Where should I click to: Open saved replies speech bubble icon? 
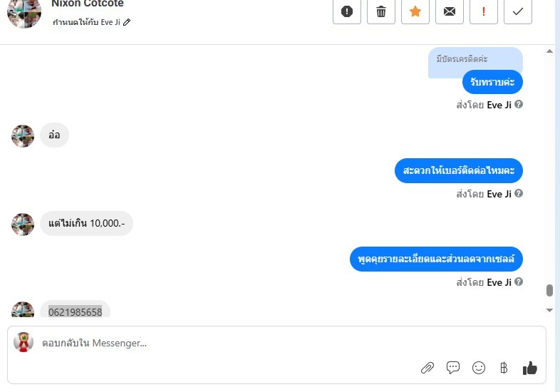(453, 368)
